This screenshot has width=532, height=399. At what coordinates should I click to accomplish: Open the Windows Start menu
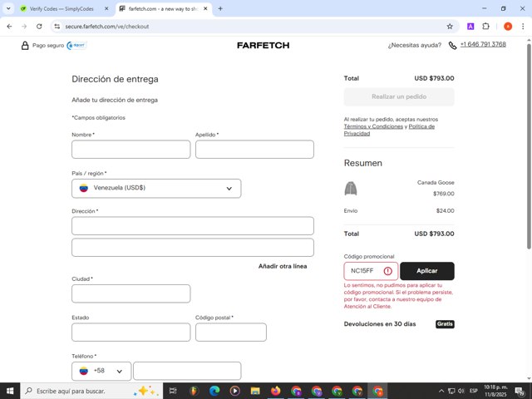[10, 391]
